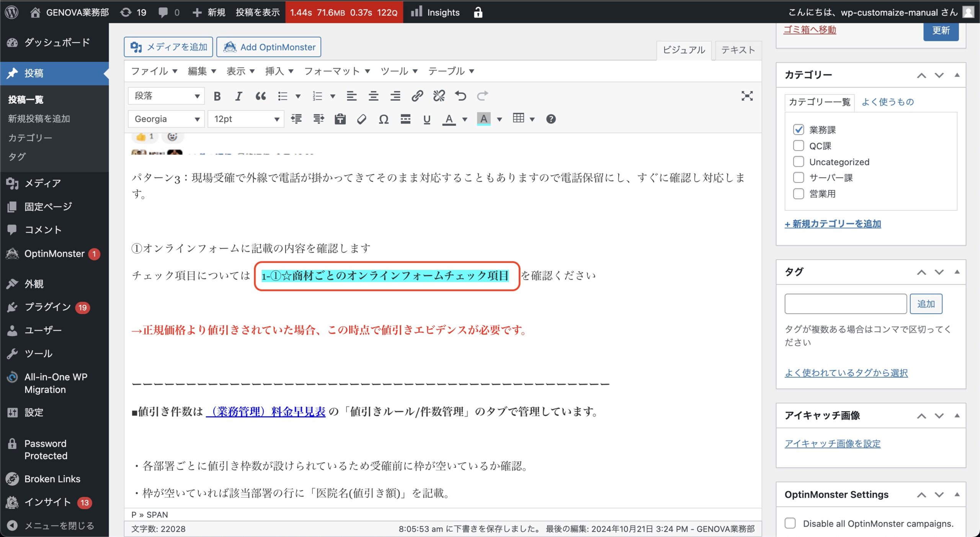980x537 pixels.
Task: Check the QC課 category checkbox
Action: [x=798, y=146]
